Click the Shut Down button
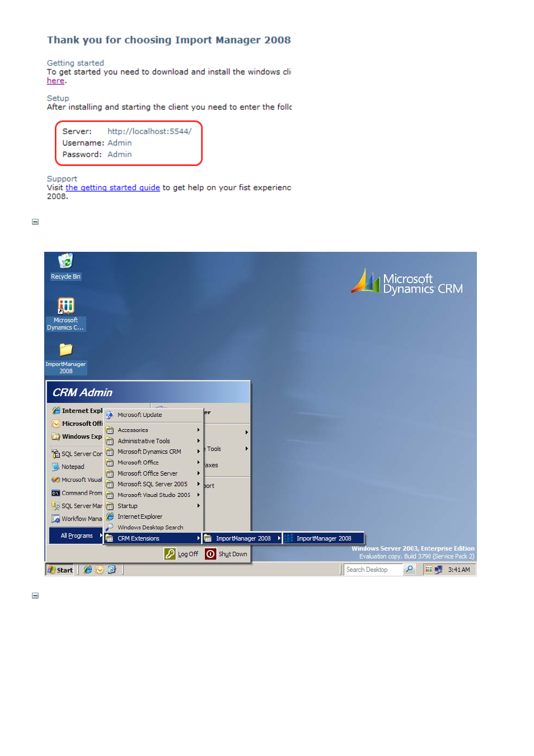 [226, 554]
